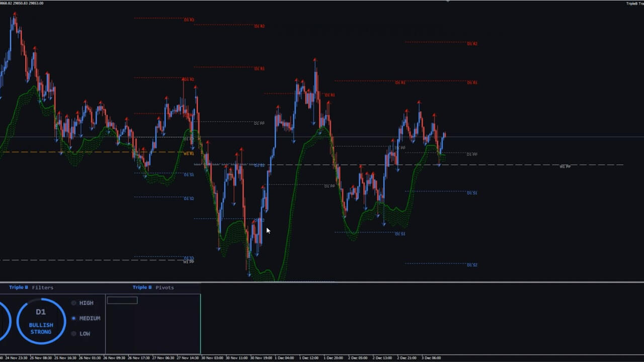
Task: Open the Triple B Pivots panel title
Action: click(153, 288)
